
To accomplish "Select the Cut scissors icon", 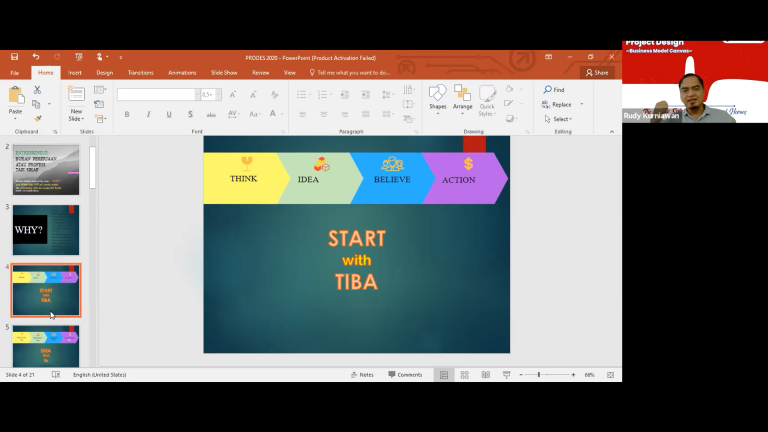I will click(x=37, y=90).
